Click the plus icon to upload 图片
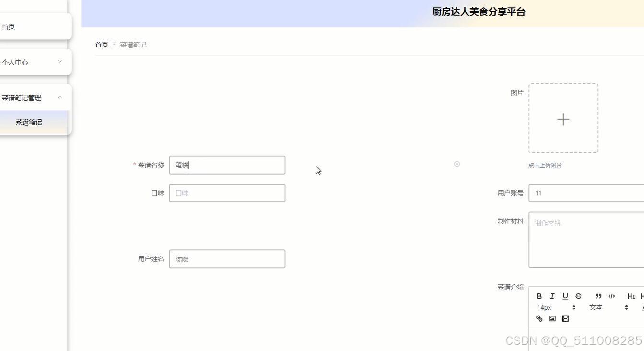The height and width of the screenshot is (351, 644). [563, 119]
